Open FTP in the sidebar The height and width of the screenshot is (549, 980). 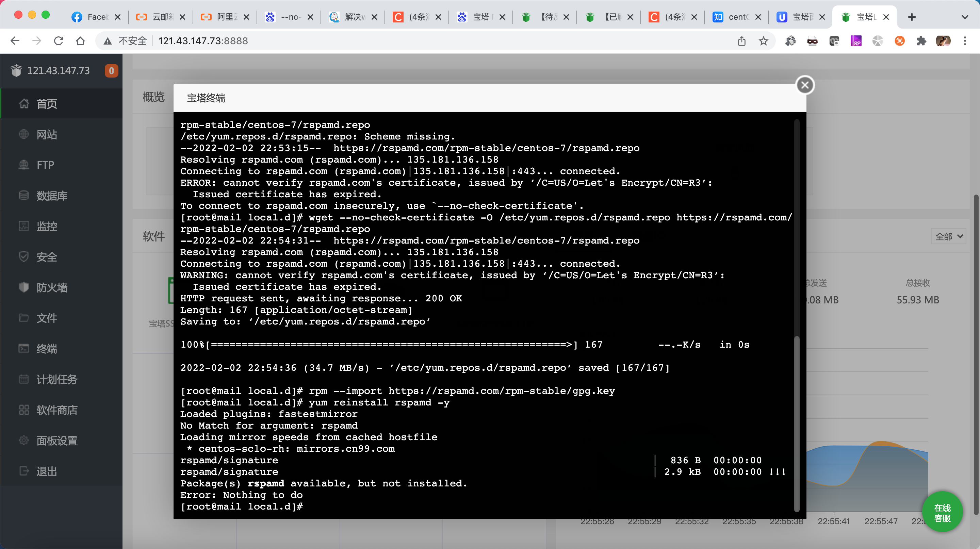61,165
